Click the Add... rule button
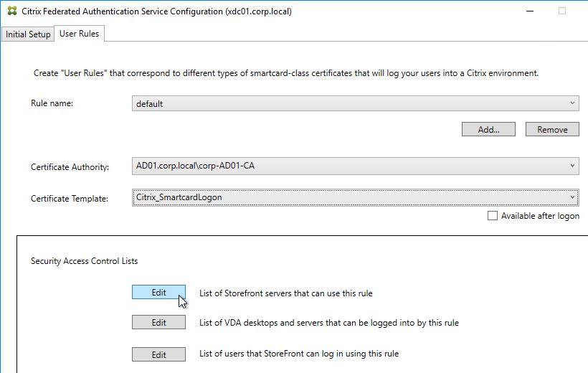Image resolution: width=588 pixels, height=373 pixels. pos(488,129)
